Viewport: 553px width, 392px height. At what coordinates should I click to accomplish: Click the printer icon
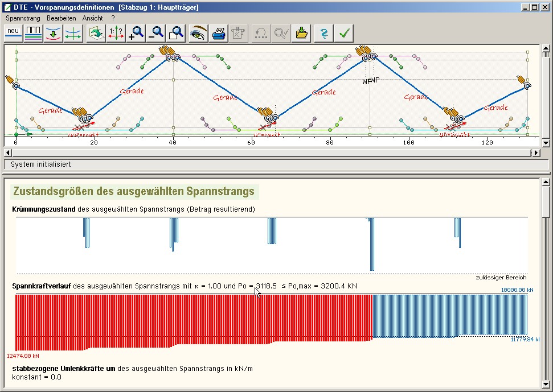219,33
